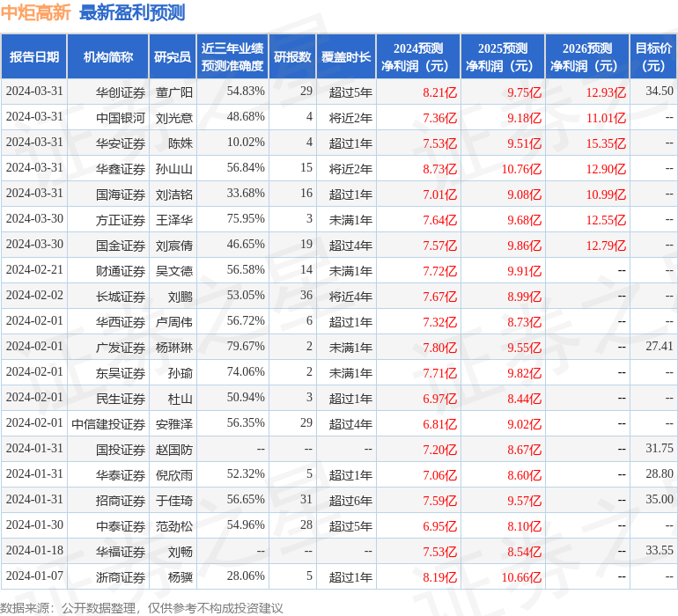The width and height of the screenshot is (678, 616).
Task: Click accuracy value 10.02%
Action: [x=246, y=143]
